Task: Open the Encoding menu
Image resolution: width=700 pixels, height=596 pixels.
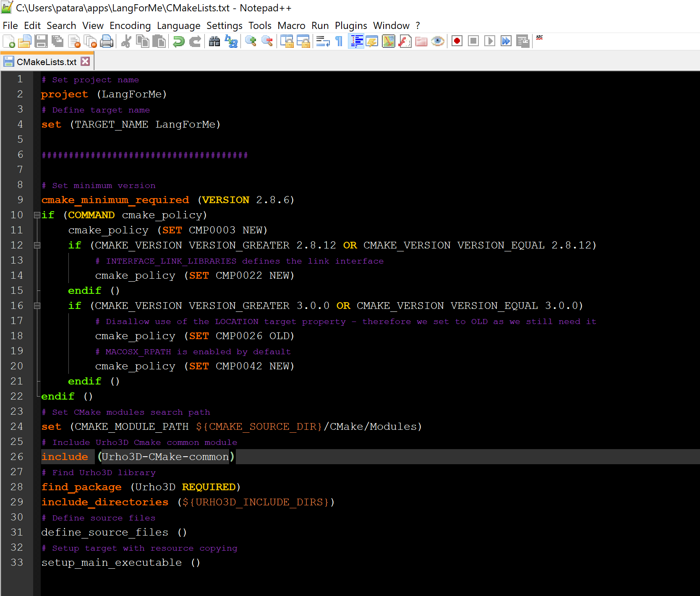Action: (x=130, y=26)
